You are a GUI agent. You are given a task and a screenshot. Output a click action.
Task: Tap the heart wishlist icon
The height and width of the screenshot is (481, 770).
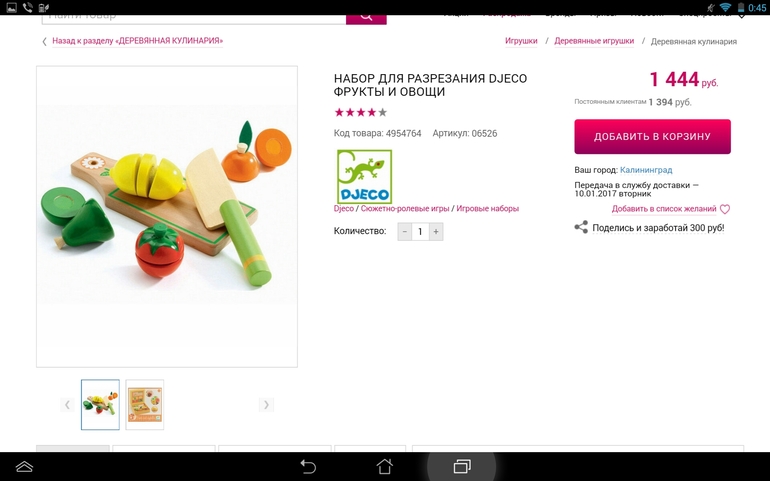click(725, 209)
